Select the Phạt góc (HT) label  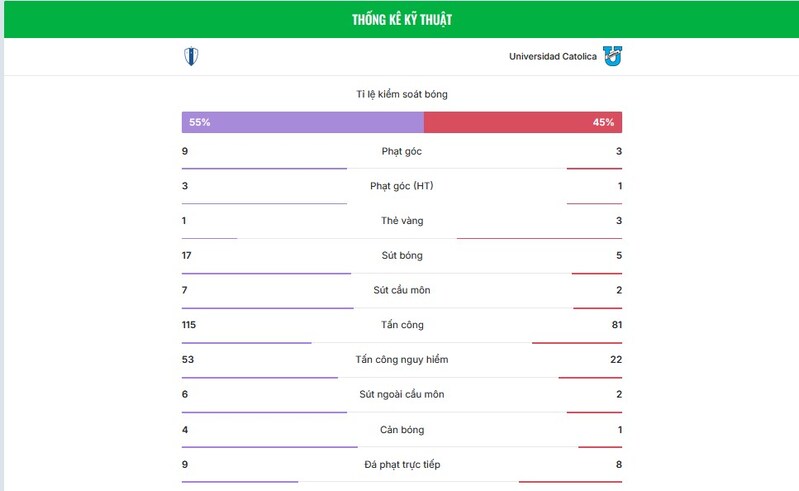point(401,186)
